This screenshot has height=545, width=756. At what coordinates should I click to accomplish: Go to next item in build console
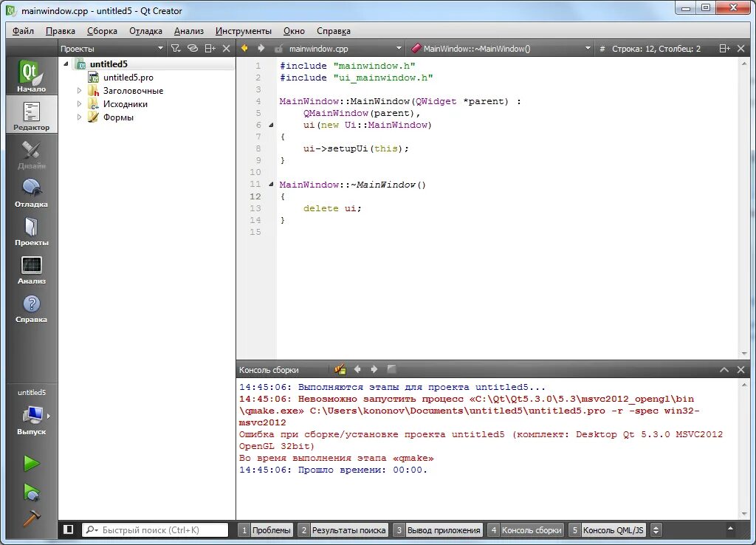click(x=374, y=369)
